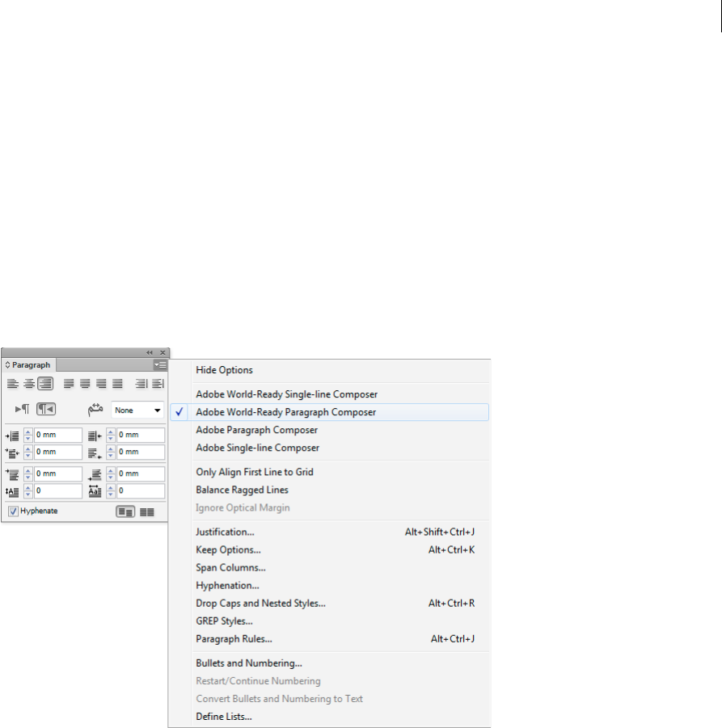Click the Drop cap number of lines icon
Viewport: 722px width, 728px height.
point(12,492)
